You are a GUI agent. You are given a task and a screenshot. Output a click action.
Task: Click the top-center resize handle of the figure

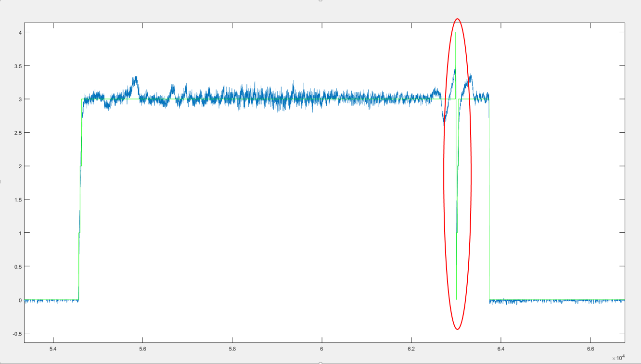pos(320,1)
